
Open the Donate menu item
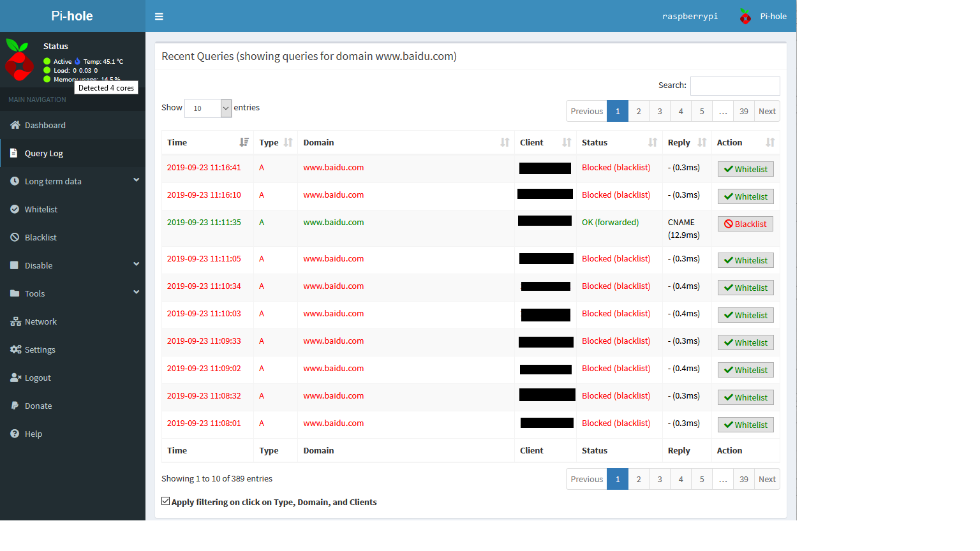pos(73,406)
